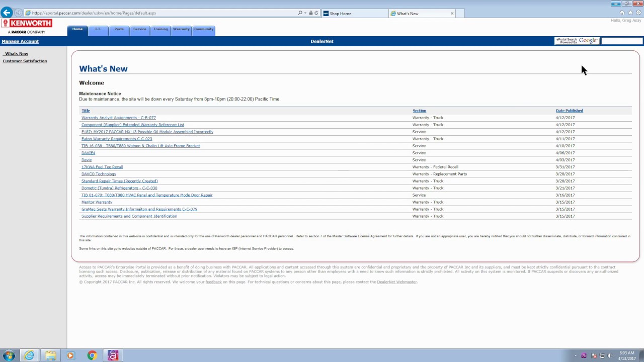Open address bar autocomplete dropdown arrow
This screenshot has height=362, width=644.
(306, 13)
